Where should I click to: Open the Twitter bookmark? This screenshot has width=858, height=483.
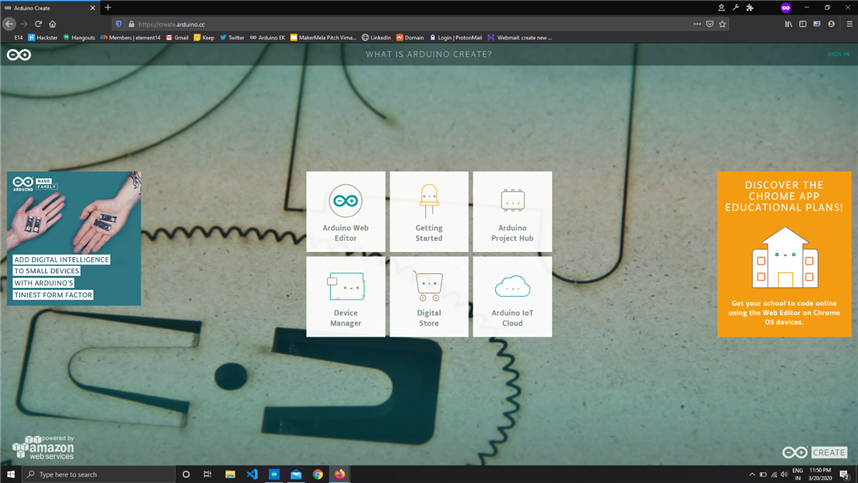(232, 38)
